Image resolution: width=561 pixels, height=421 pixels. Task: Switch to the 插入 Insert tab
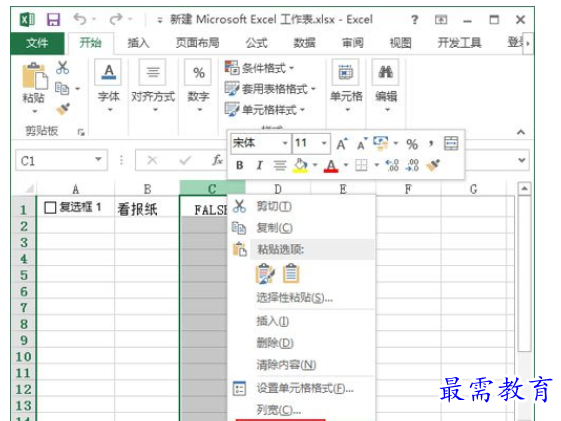point(138,43)
